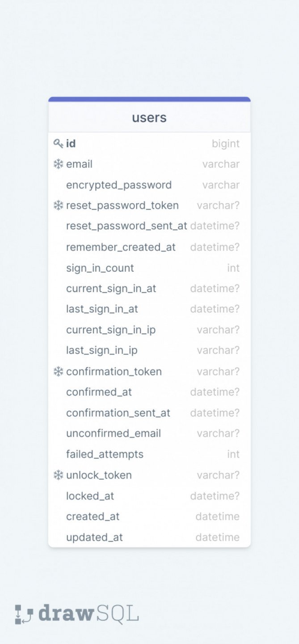The width and height of the screenshot is (299, 644).
Task: Click the failed_attempts column name
Action: [105, 454]
